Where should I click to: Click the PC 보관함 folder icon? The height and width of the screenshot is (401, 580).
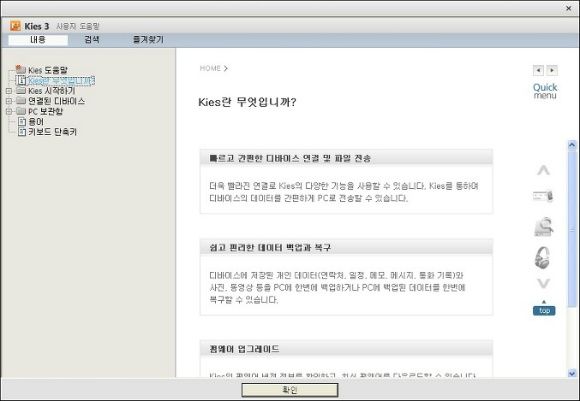(21, 111)
